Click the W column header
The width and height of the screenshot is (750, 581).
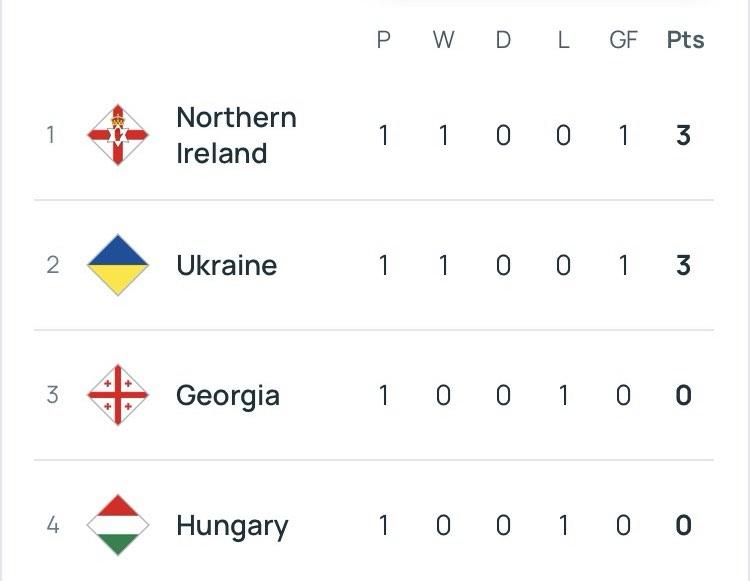coord(443,40)
